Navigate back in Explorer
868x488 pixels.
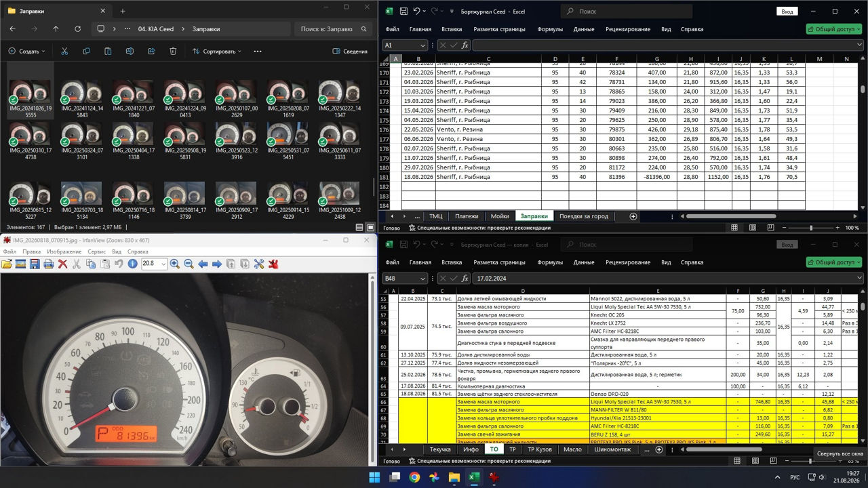12,29
